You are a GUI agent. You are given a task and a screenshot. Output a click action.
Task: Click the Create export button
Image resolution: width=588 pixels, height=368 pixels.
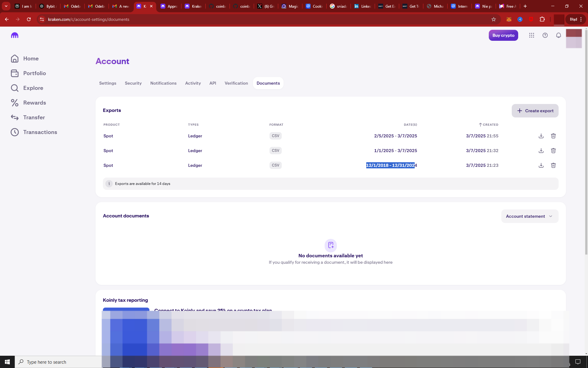pos(535,111)
